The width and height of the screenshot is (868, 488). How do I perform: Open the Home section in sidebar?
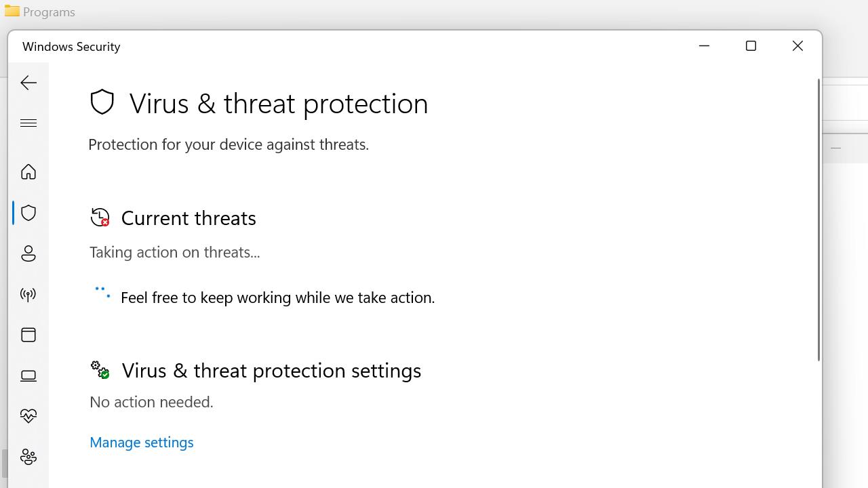click(28, 171)
